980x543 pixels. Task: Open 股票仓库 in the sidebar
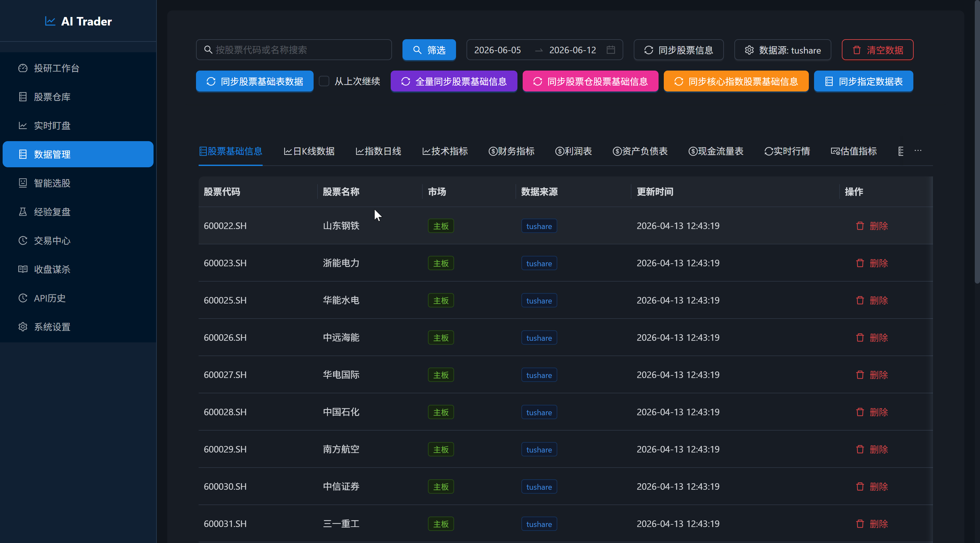tap(78, 97)
